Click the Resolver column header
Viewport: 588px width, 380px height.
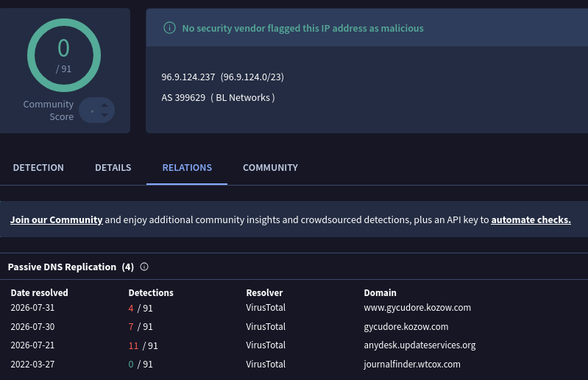264,292
